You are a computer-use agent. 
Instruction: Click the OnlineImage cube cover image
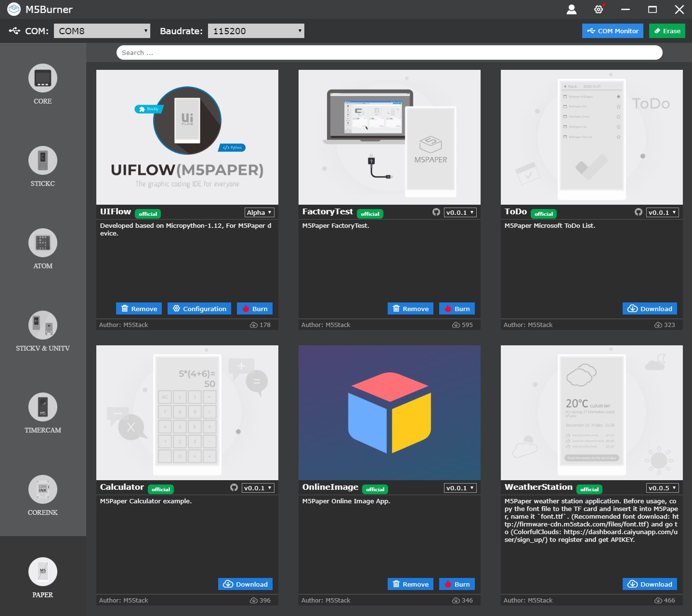[390, 413]
